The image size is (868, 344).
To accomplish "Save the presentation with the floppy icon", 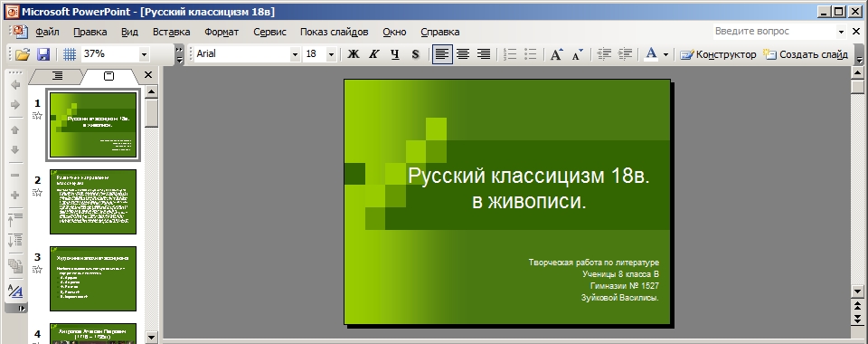I will coord(43,54).
